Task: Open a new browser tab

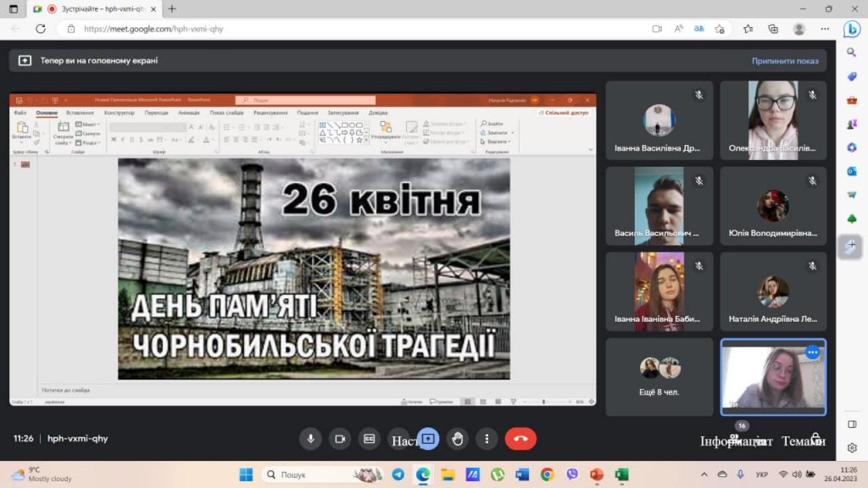Action: pos(172,8)
